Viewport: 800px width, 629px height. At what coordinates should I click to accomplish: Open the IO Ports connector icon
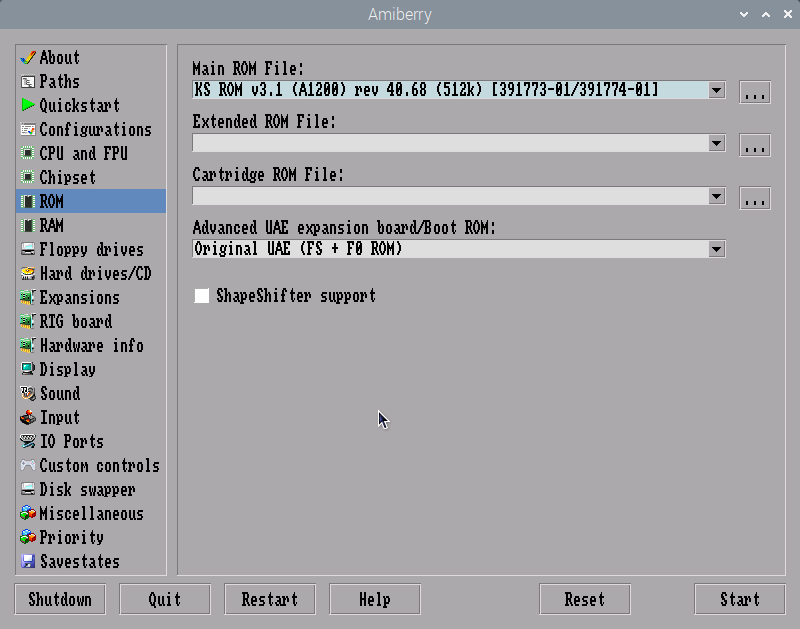(28, 441)
